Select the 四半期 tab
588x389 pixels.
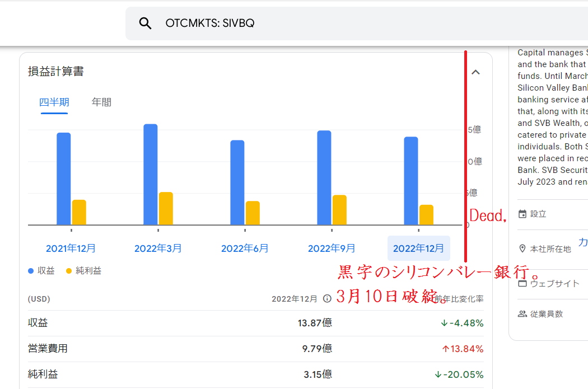[54, 102]
